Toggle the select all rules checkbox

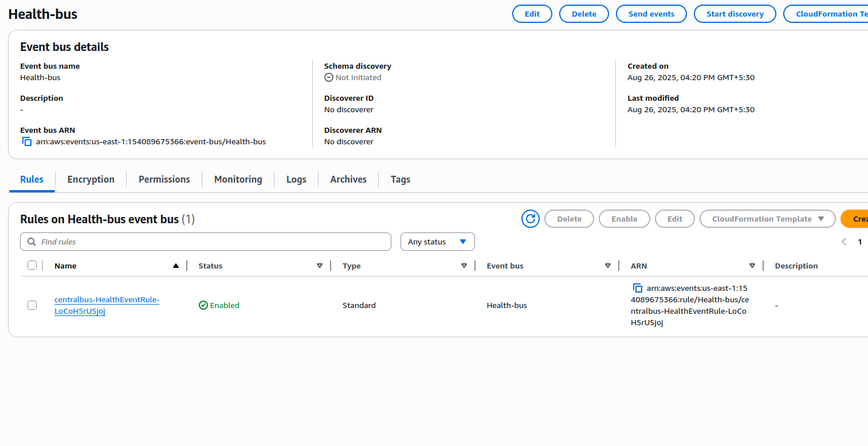[32, 265]
